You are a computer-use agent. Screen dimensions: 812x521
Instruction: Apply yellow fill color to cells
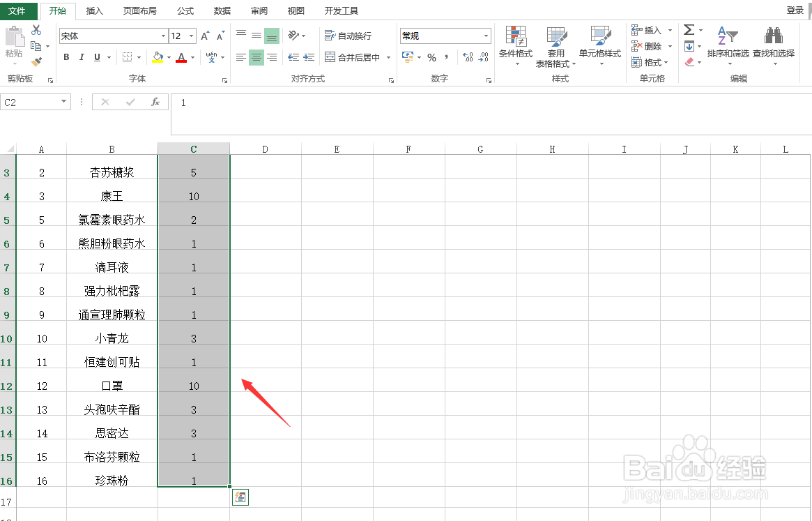[x=158, y=57]
